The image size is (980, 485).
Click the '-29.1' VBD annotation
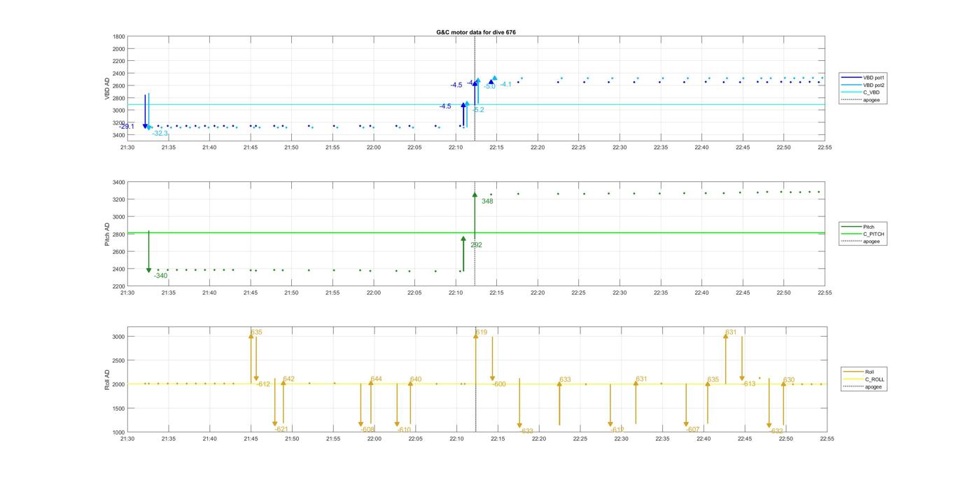pyautogui.click(x=127, y=127)
